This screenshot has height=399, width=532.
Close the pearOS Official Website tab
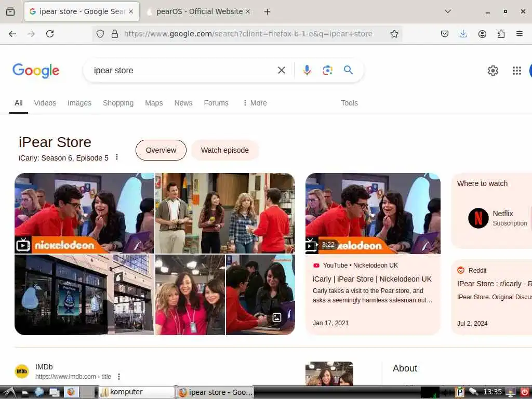click(248, 11)
